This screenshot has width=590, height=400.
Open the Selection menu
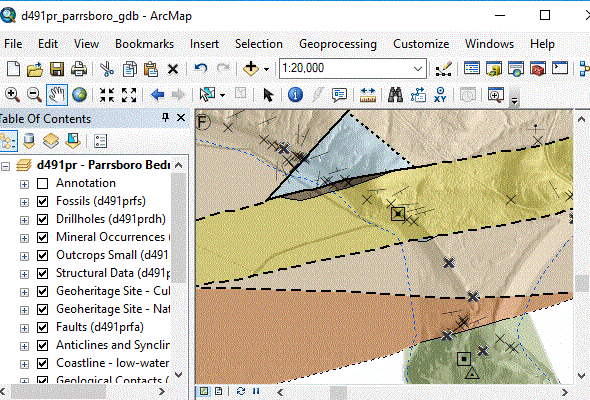click(x=259, y=44)
